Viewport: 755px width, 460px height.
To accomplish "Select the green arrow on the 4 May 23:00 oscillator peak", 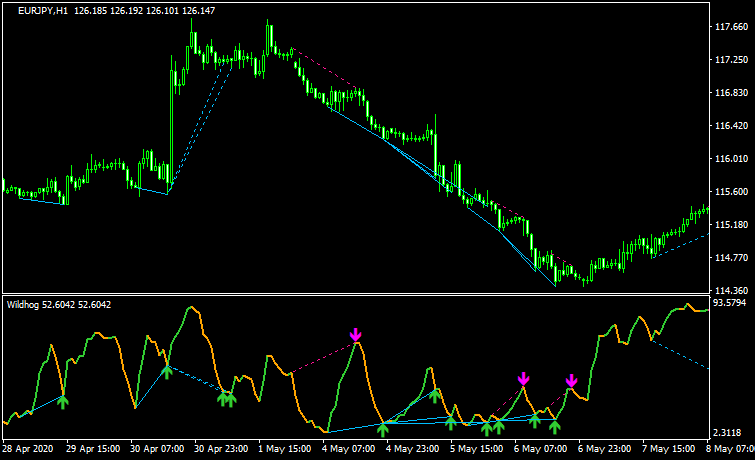I will 435,395.
